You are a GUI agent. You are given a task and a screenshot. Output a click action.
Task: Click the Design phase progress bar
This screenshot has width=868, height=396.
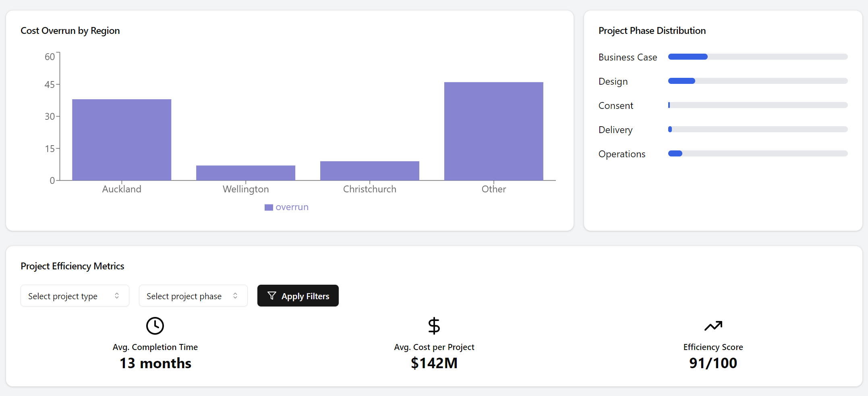757,81
